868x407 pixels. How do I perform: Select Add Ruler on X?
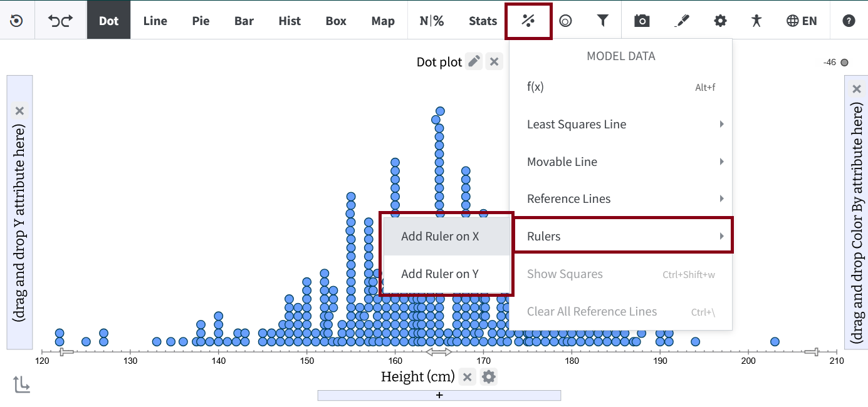pos(440,237)
